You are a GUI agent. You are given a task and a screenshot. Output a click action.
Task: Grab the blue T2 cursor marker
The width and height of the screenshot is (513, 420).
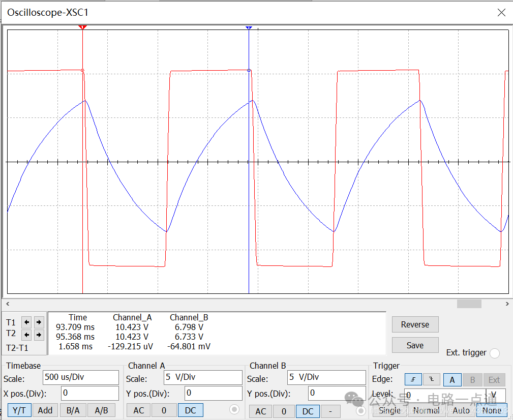[x=249, y=28]
